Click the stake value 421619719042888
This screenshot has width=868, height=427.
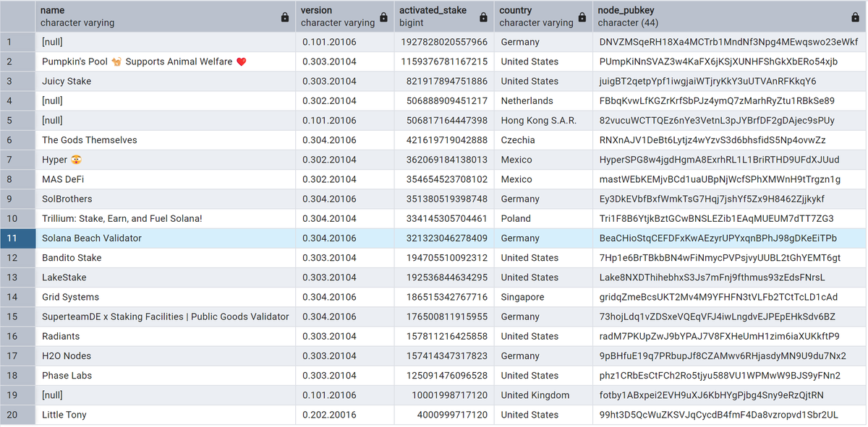coord(443,140)
